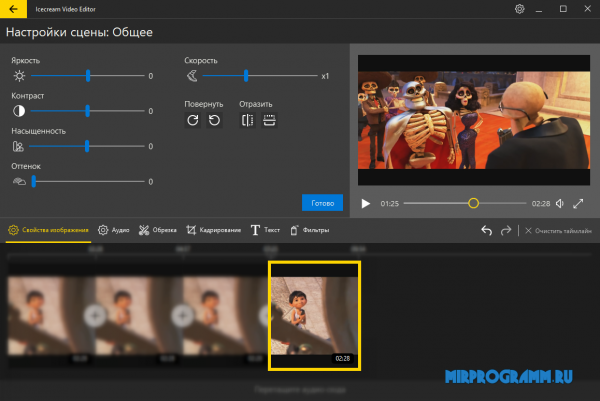The image size is (600, 401).
Task: Switch to the Кадрирование tab
Action: [x=214, y=230]
